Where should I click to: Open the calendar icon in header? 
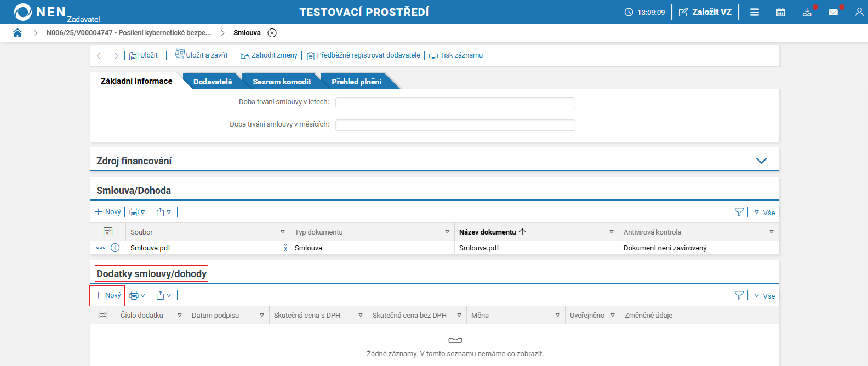point(781,12)
